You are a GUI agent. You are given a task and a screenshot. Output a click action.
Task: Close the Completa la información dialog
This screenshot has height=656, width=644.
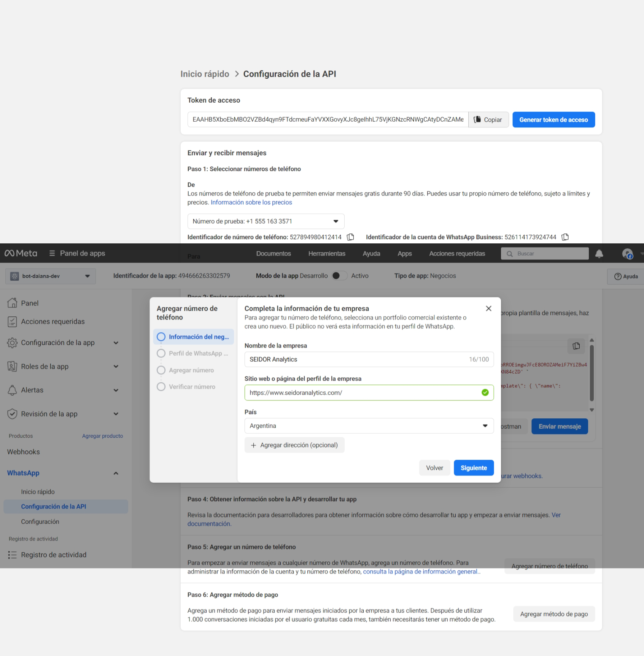point(489,308)
